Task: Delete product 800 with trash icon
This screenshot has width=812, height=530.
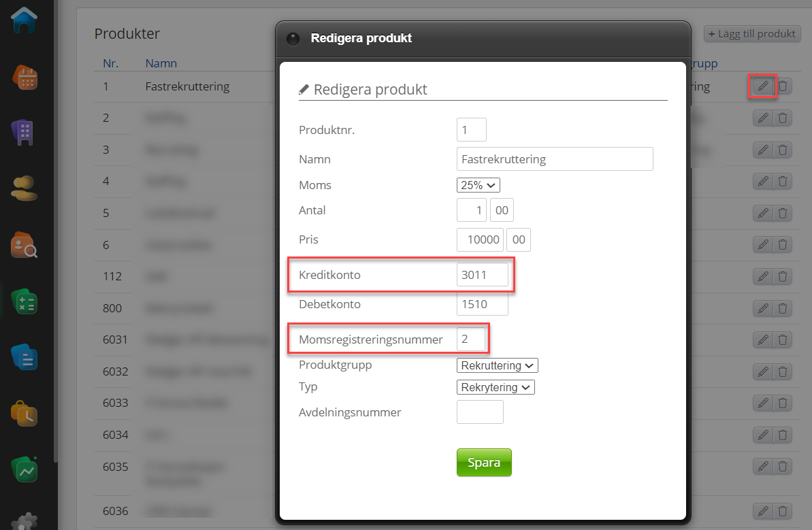Action: [x=783, y=308]
